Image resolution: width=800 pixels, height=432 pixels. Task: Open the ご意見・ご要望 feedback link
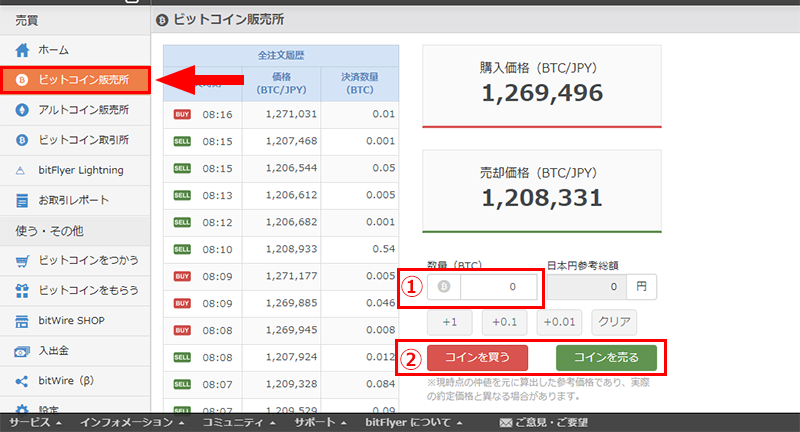[544, 423]
